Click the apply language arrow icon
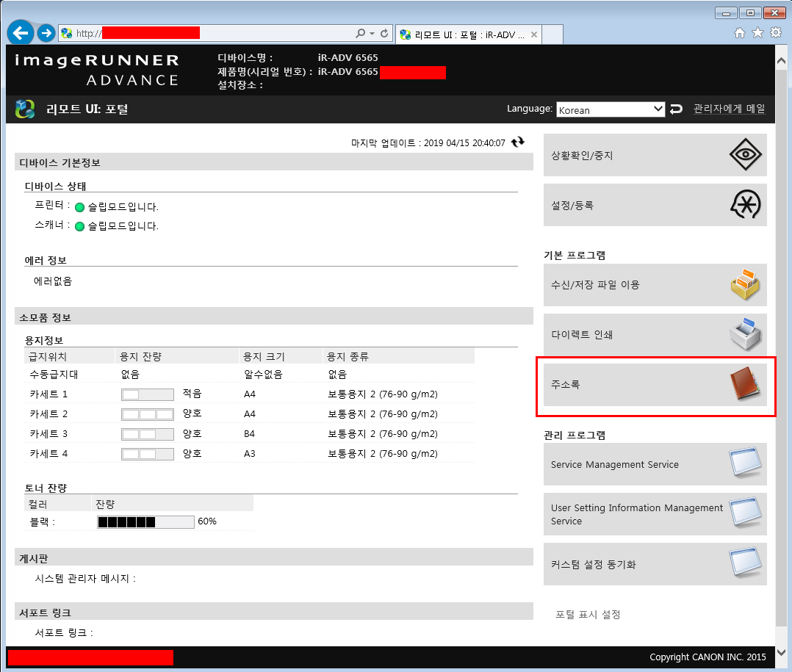The height and width of the screenshot is (672, 792). pyautogui.click(x=676, y=109)
